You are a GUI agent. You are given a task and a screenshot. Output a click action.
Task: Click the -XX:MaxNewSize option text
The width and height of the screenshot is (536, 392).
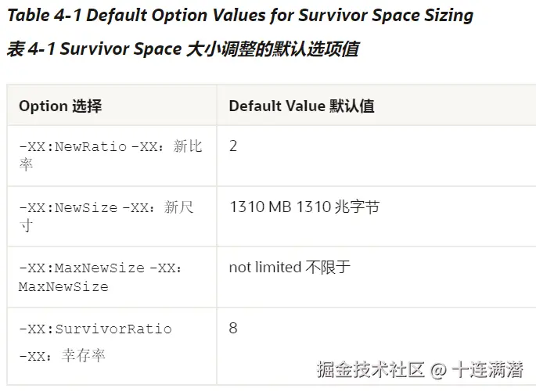pos(81,268)
